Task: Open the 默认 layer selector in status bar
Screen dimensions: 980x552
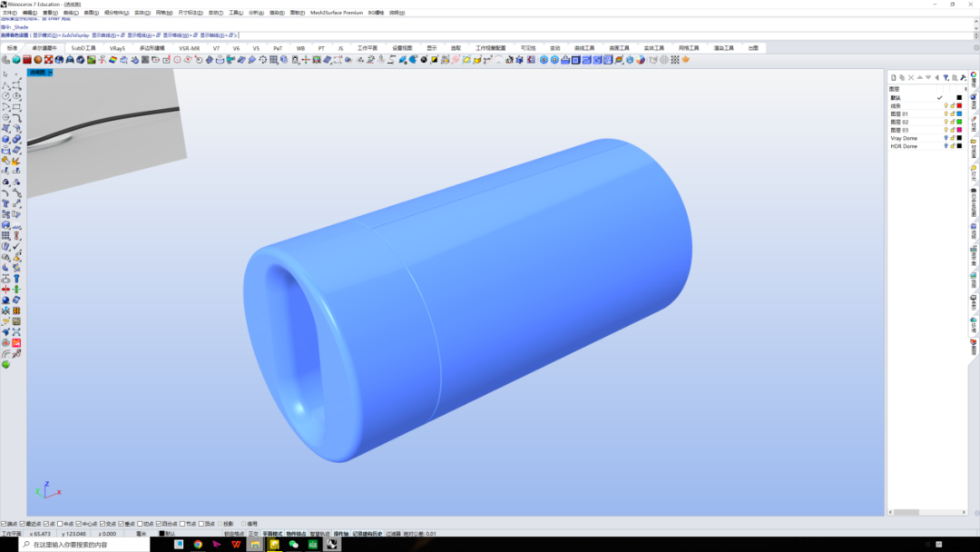Action: pos(188,534)
